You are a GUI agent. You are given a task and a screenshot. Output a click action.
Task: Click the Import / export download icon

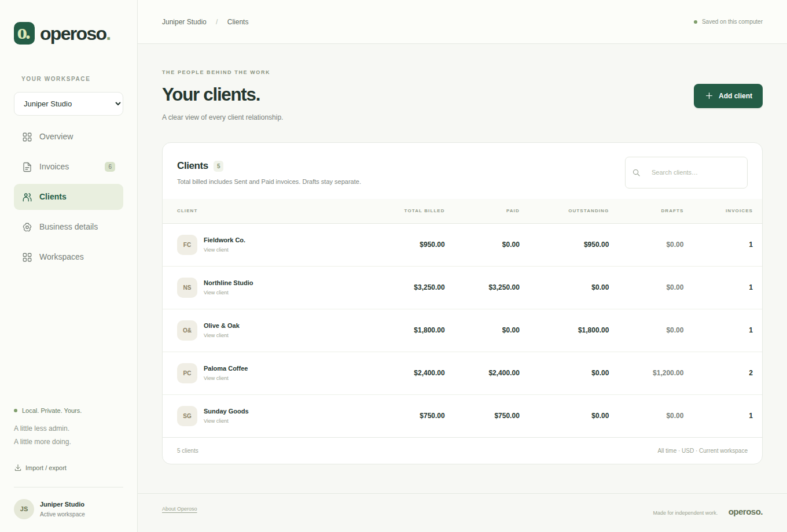[18, 468]
